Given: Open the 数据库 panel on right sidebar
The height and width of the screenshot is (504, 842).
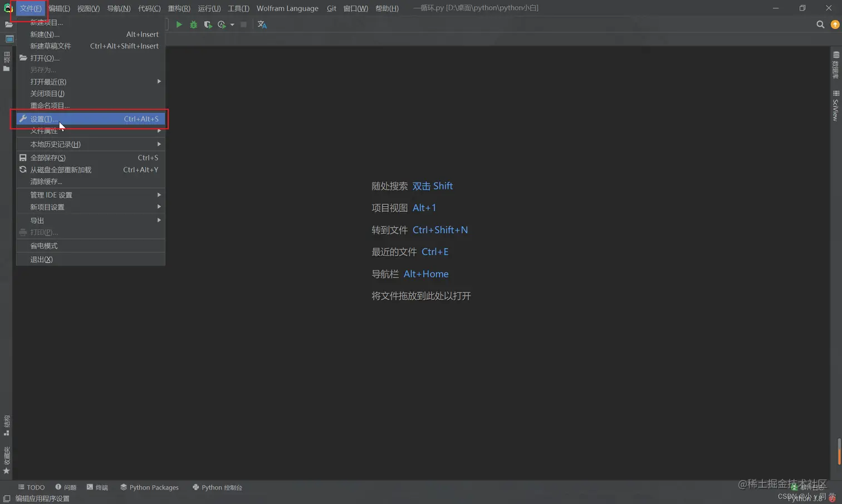Looking at the screenshot, I should point(835,65).
